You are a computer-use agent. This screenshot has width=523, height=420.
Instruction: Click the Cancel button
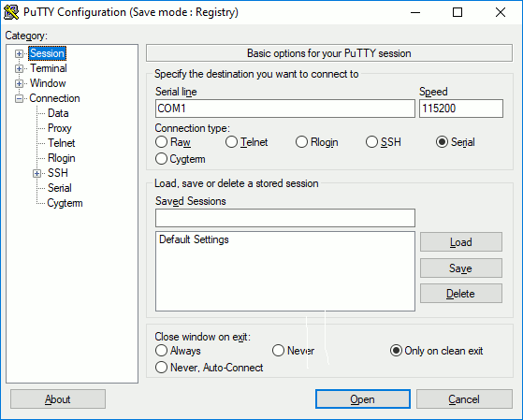coord(464,399)
